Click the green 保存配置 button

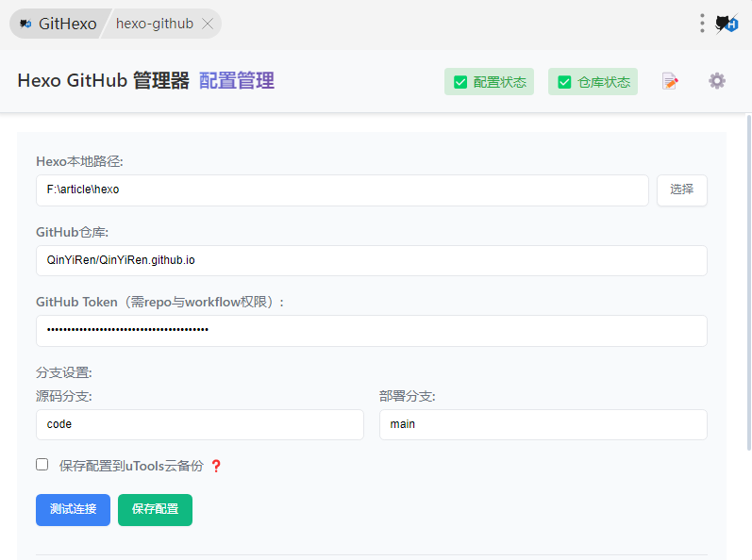point(155,510)
